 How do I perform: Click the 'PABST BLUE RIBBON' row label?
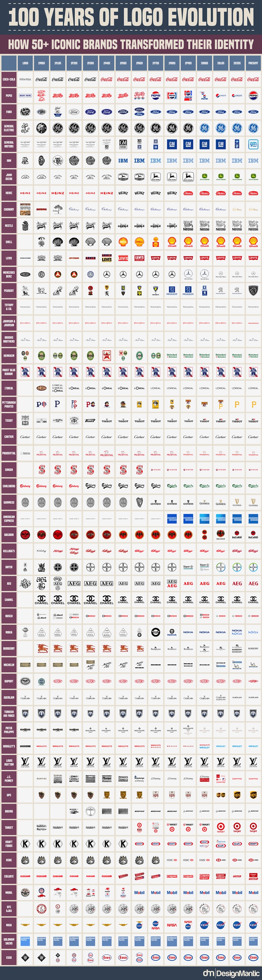pyautogui.click(x=9, y=372)
